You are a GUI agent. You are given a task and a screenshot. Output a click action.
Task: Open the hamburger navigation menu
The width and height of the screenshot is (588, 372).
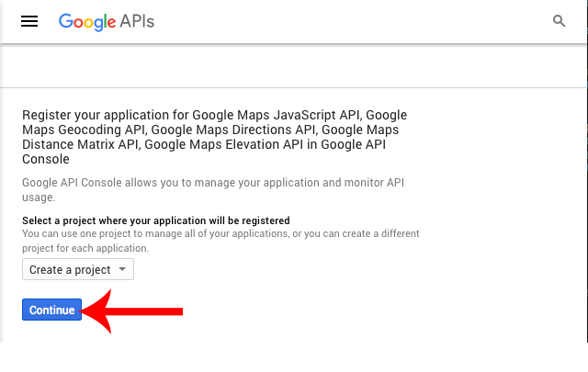(29, 21)
